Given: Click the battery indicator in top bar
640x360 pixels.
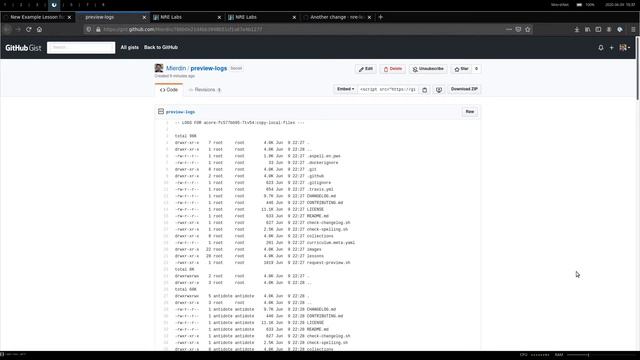Looking at the screenshot, I should pyautogui.click(x=585, y=5).
